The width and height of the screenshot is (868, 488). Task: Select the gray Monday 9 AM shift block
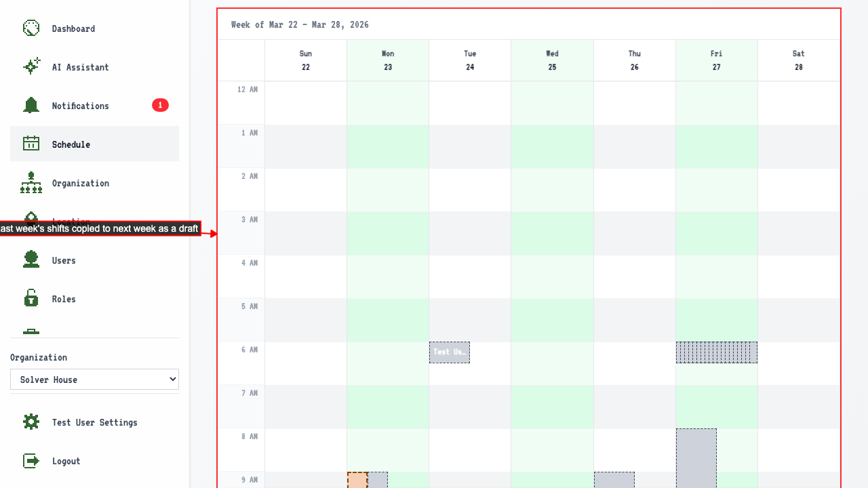pos(378,480)
